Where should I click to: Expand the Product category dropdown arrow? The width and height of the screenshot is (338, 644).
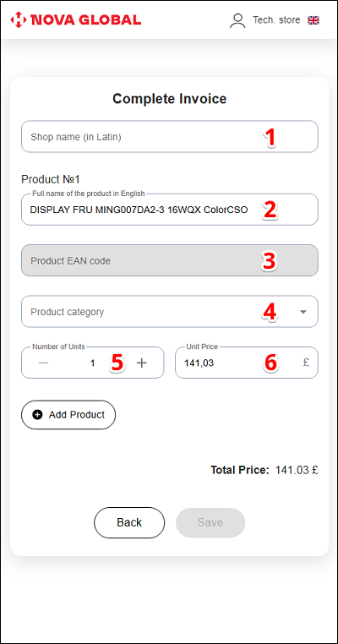[x=303, y=312]
